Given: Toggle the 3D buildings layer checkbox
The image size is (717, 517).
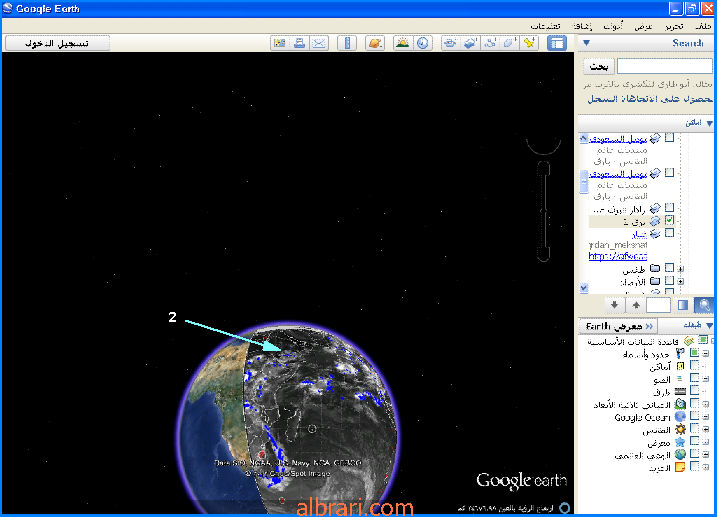Looking at the screenshot, I should click(695, 403).
